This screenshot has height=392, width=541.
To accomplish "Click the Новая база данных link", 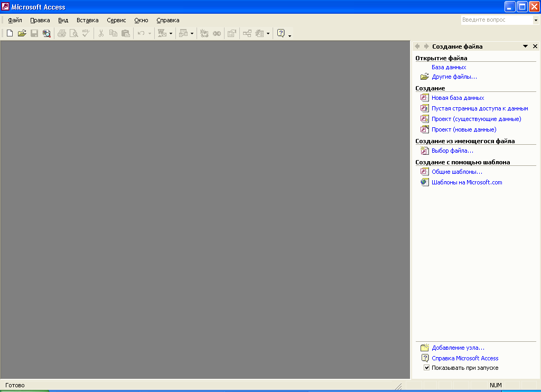I will click(x=458, y=98).
